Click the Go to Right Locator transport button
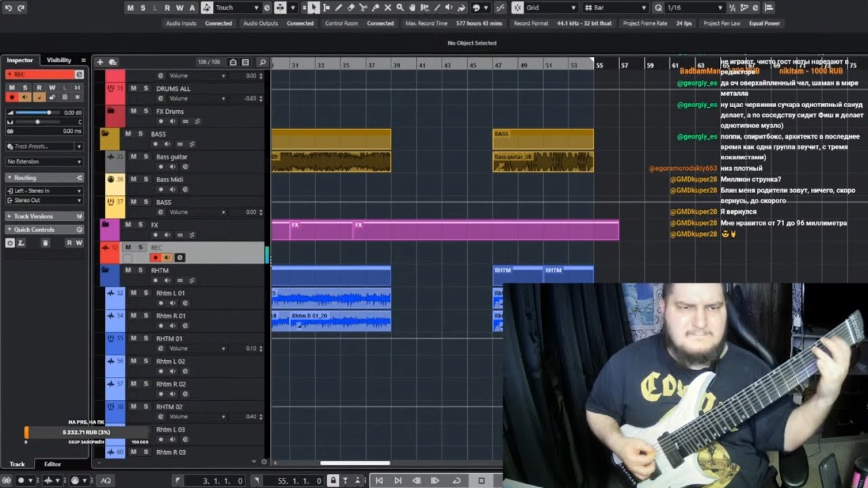Viewport: 868px width, 488px height. pos(398,481)
